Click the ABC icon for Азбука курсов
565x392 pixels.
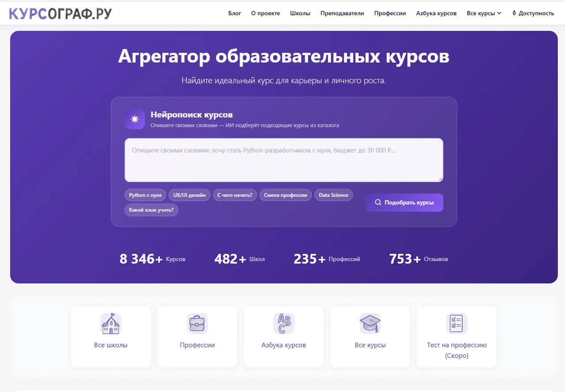coord(284,324)
